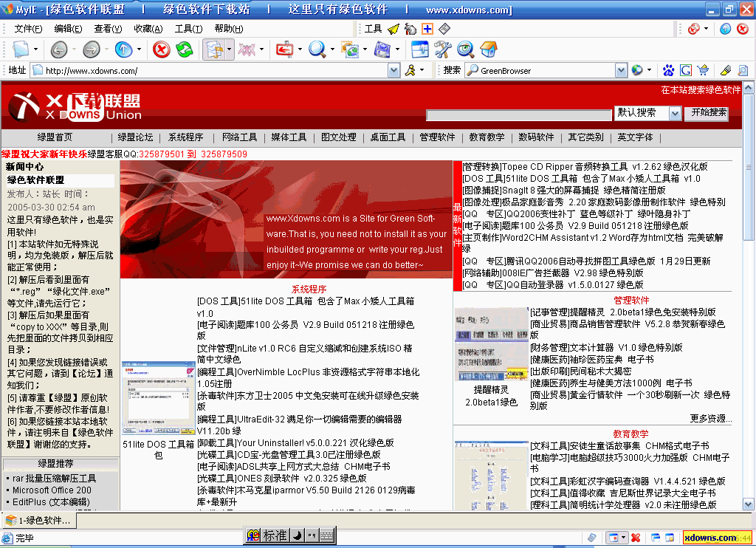Viewport: 756px width, 548px height.
Task: Open the 媒体工具 navigation link
Action: pyautogui.click(x=289, y=137)
